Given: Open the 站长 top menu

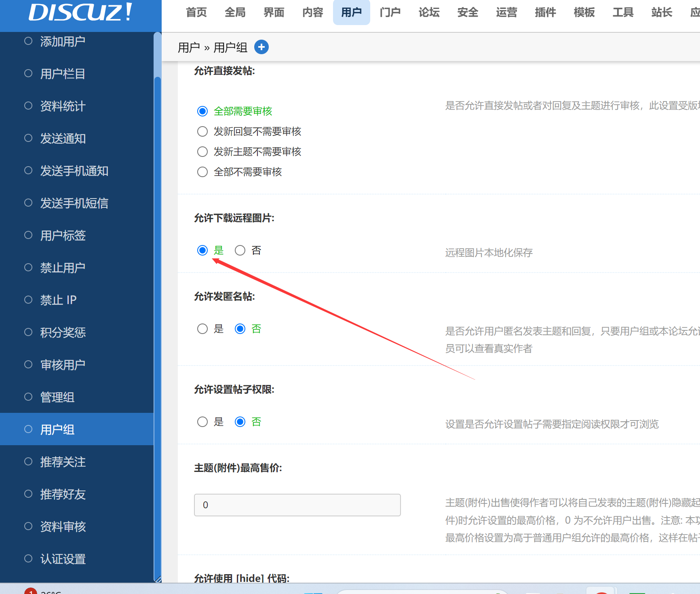Looking at the screenshot, I should tap(662, 13).
